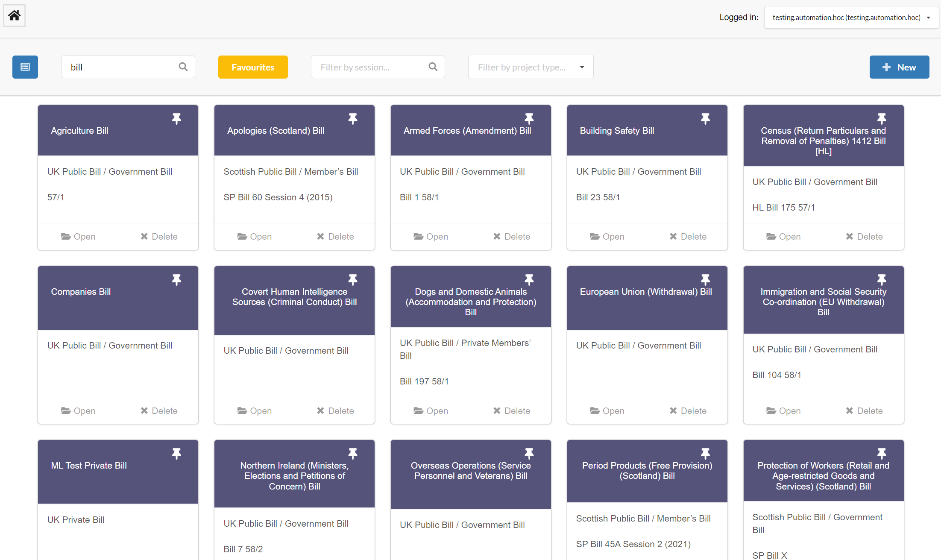Pin the Building Safety Bill card
This screenshot has width=941, height=560.
click(706, 119)
